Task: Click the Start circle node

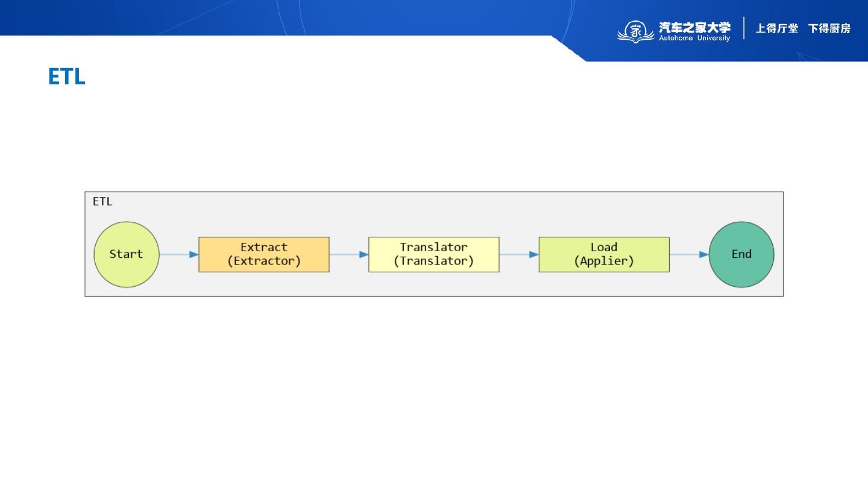Action: 127,254
